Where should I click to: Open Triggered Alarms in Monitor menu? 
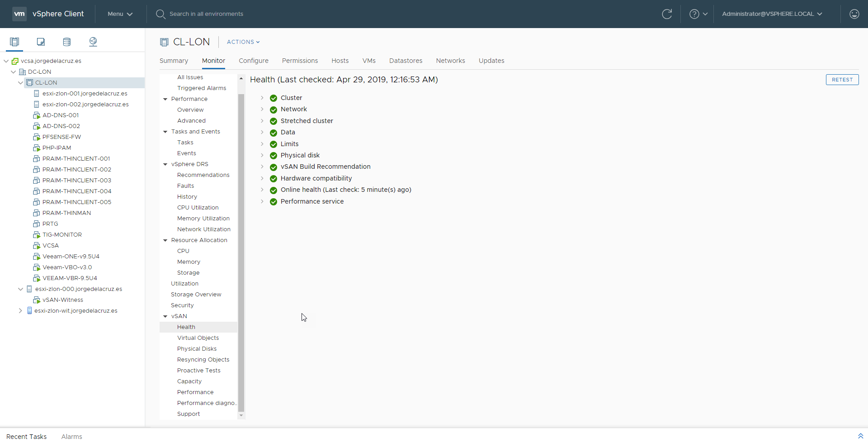(202, 88)
